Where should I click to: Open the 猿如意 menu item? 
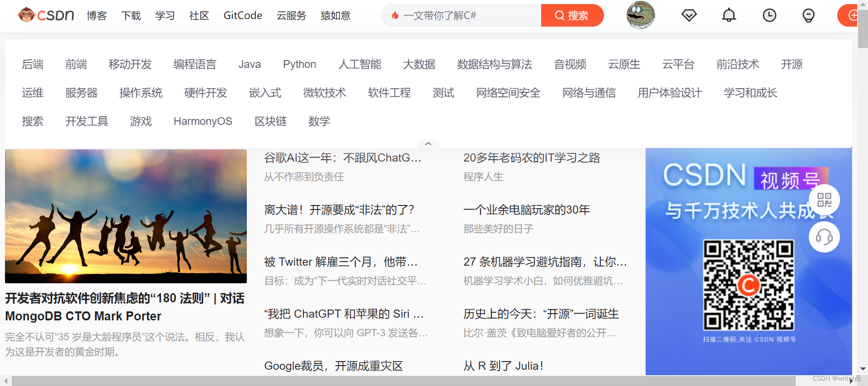pos(335,15)
